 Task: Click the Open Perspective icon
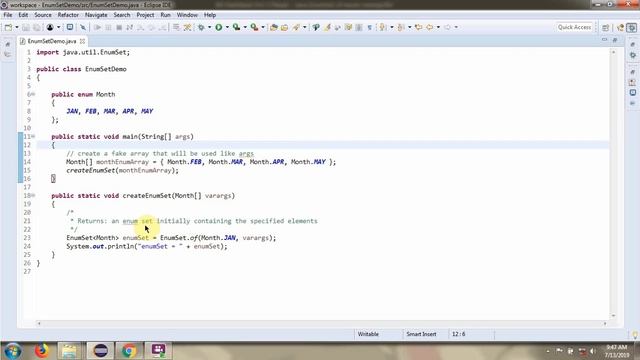click(x=606, y=27)
